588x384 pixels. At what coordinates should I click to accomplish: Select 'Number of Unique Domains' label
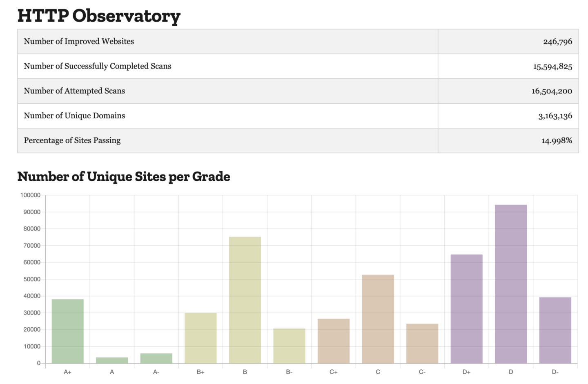(x=74, y=115)
